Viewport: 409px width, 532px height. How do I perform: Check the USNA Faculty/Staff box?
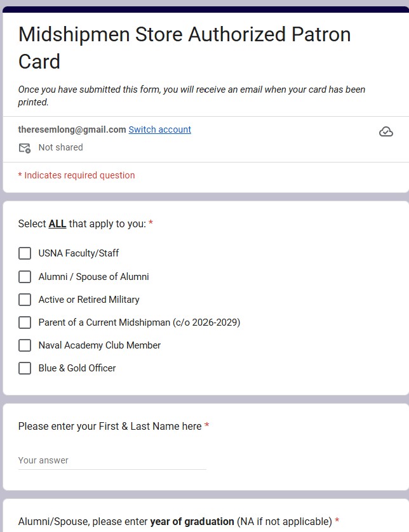point(25,253)
